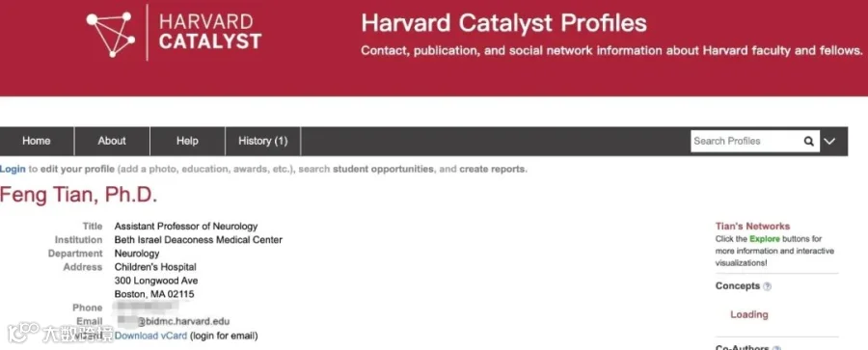Viewport: 868px width, 350px height.
Task: Focus the Search Profiles input field
Action: tap(746, 141)
